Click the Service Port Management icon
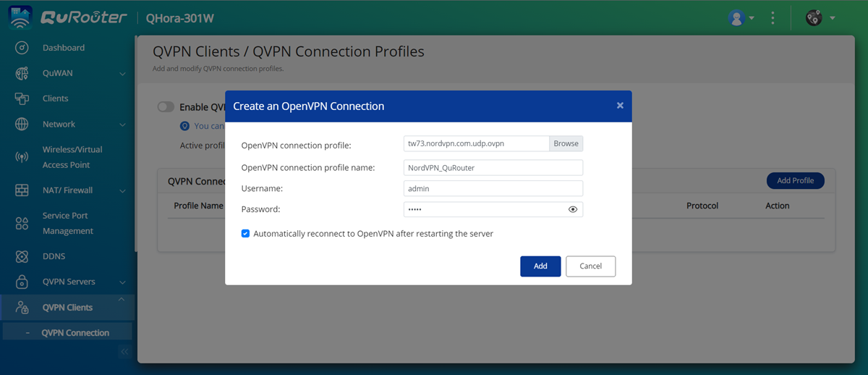Viewport: 868px width, 375px height. tap(22, 223)
